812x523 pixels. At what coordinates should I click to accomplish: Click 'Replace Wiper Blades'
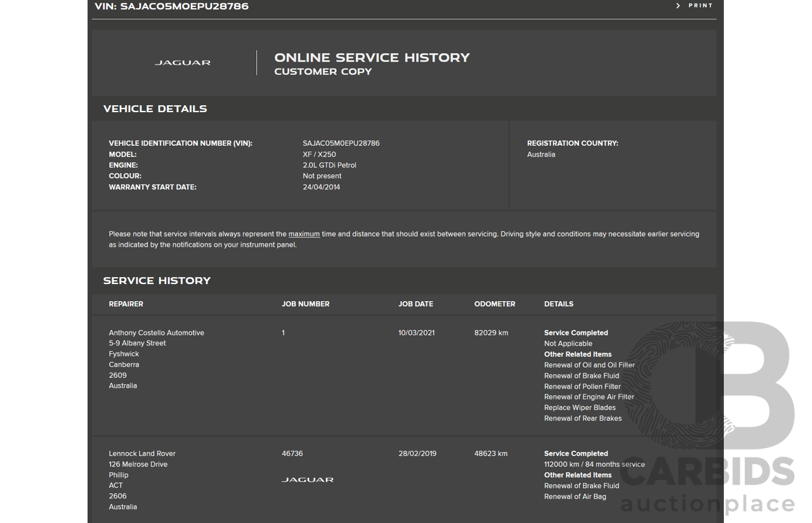(580, 408)
